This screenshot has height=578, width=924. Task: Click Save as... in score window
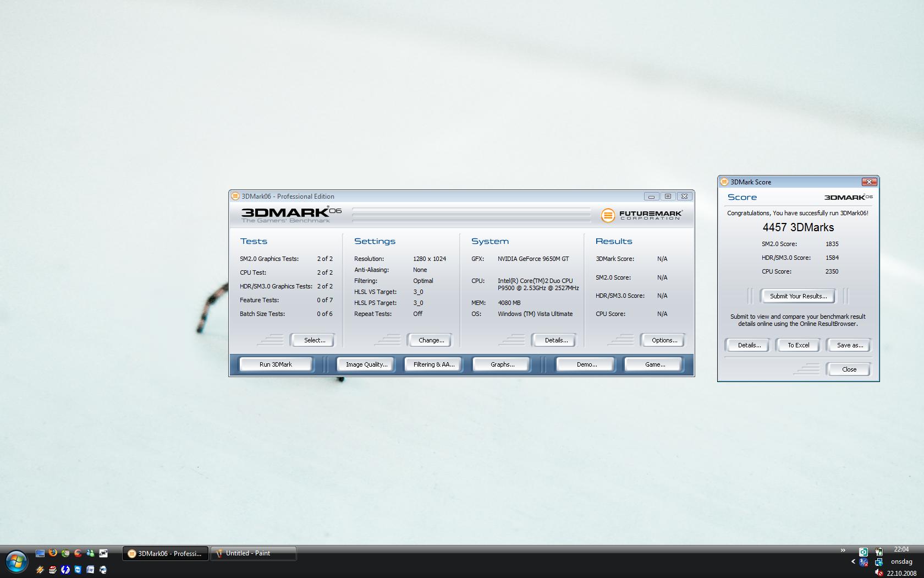click(849, 345)
